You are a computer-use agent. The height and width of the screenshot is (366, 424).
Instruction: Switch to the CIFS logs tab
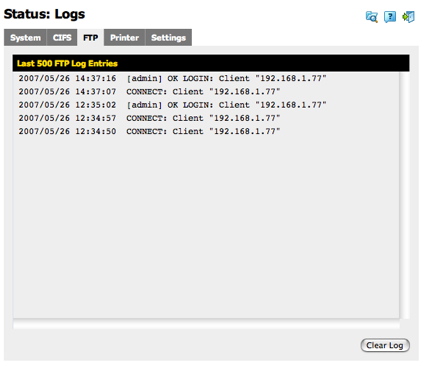tap(62, 38)
